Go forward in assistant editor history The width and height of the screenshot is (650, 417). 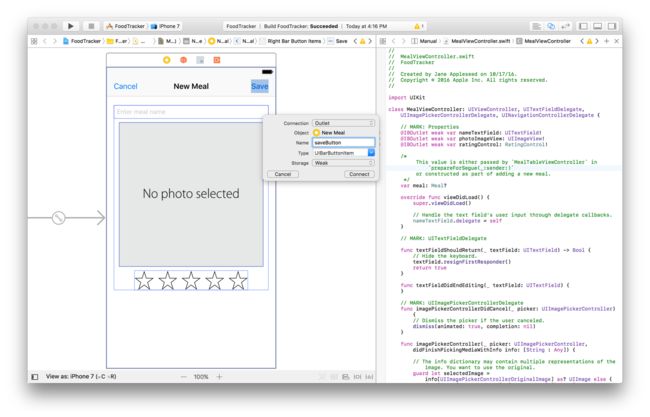[x=403, y=41]
